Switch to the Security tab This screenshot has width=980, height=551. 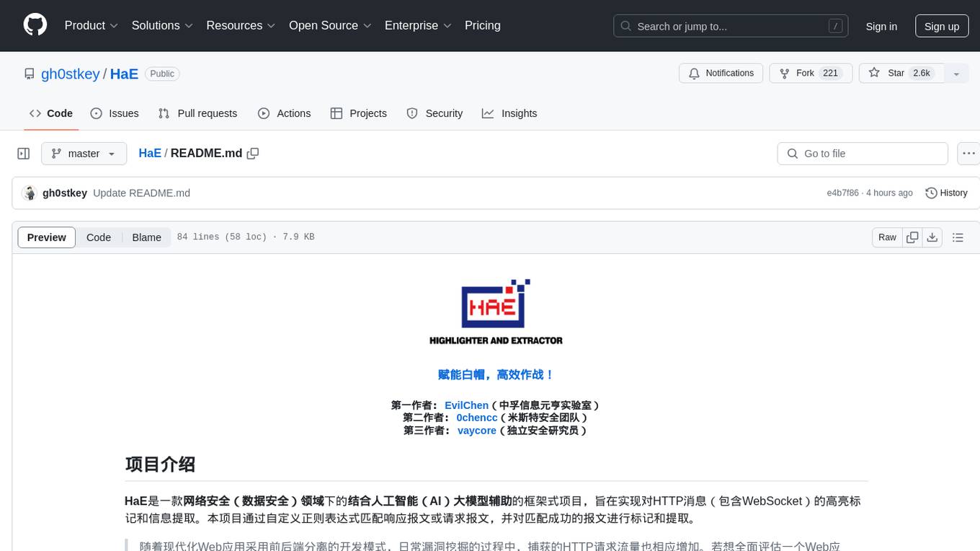click(435, 113)
